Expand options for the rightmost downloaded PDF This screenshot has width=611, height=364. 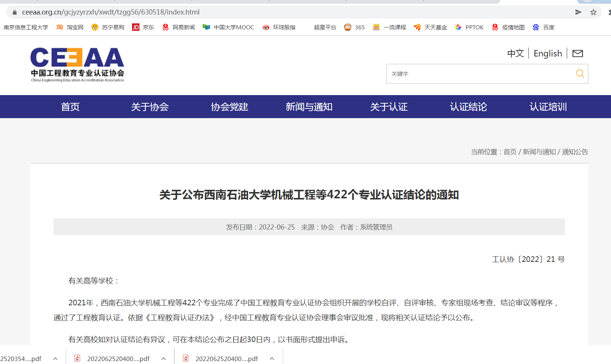[x=272, y=358]
